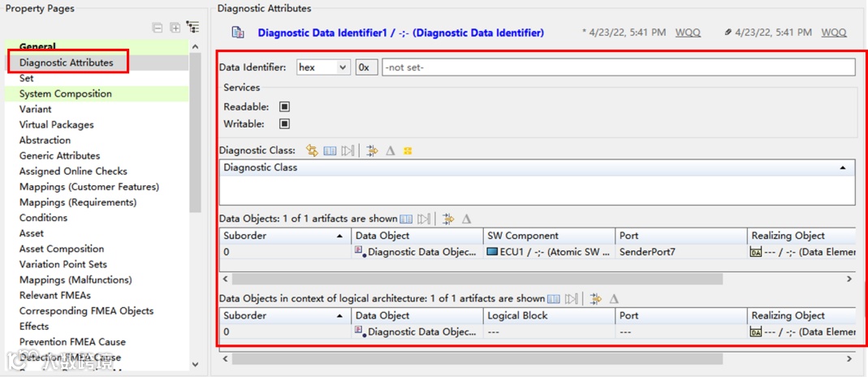Click the Diagnostic Data Object icon in the SW Component table row
The height and width of the screenshot is (377, 868).
click(x=361, y=252)
